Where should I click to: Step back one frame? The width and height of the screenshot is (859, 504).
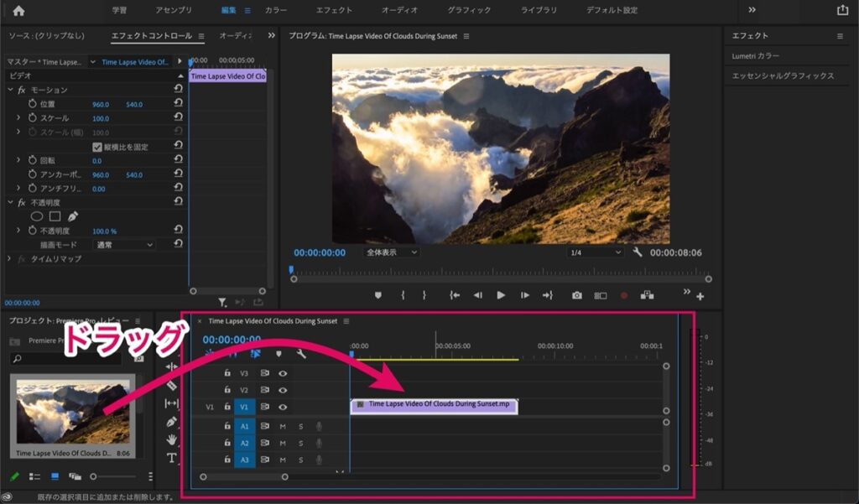pyautogui.click(x=477, y=295)
